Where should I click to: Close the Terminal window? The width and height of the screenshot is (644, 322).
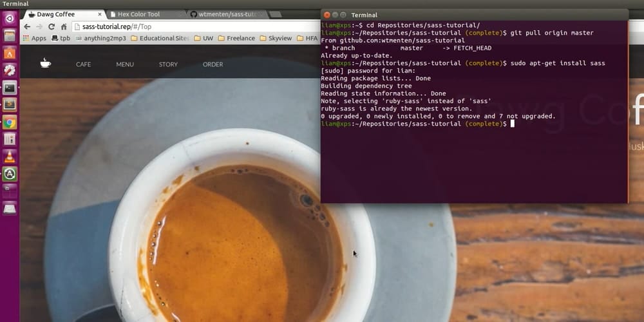coord(327,15)
